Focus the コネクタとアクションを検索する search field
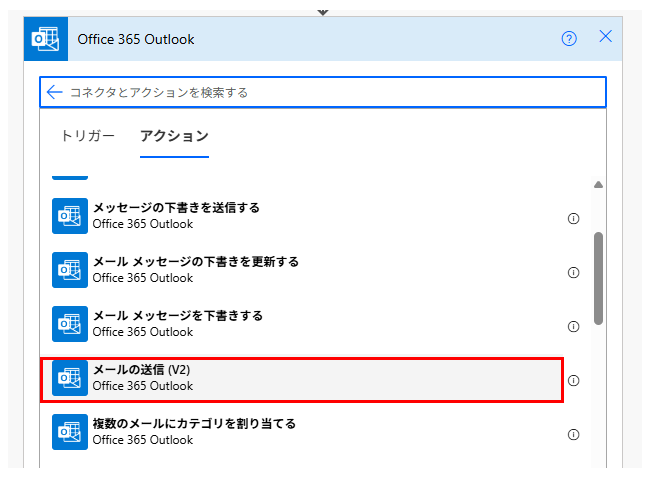This screenshot has width=650, height=478. tap(323, 92)
